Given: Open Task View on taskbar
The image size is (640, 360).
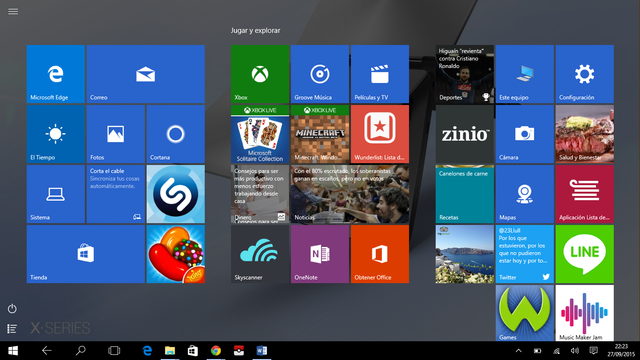Looking at the screenshot, I should tap(114, 351).
